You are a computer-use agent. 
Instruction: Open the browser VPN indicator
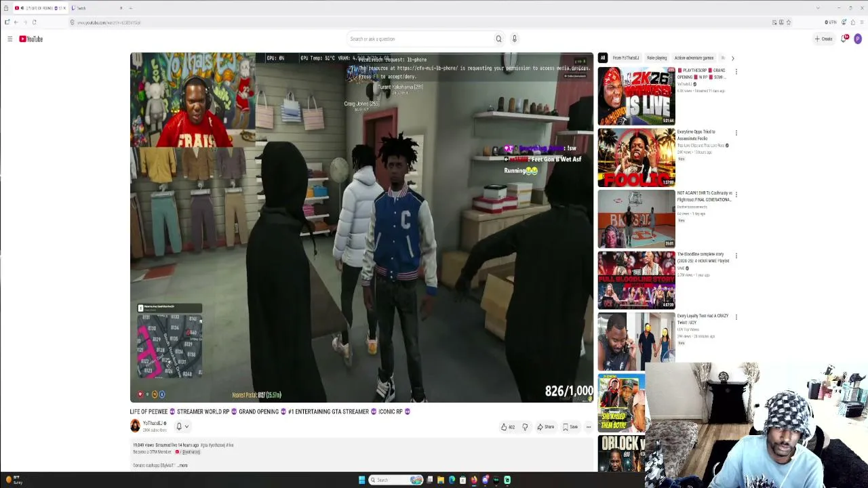(x=831, y=22)
